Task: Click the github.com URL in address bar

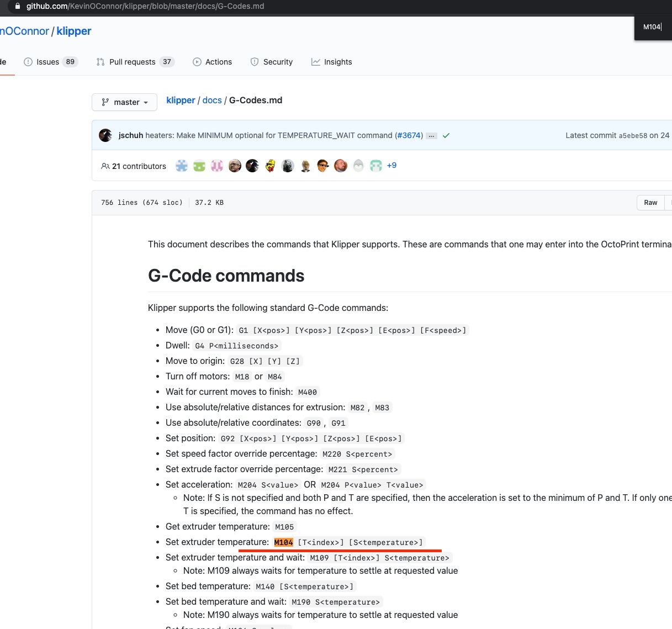Action: coord(145,6)
